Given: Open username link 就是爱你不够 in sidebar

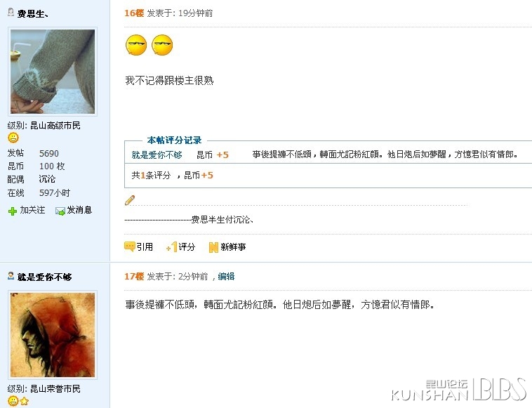Looking at the screenshot, I should tap(44, 277).
